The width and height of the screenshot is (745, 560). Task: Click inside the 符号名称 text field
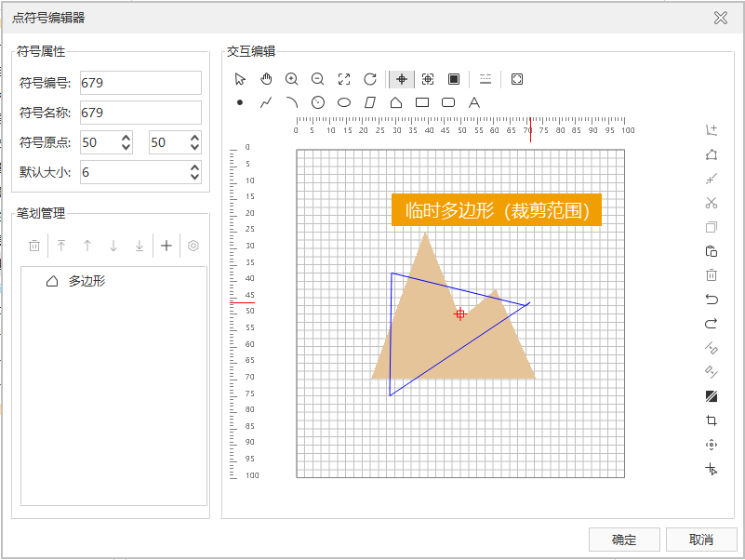click(140, 113)
